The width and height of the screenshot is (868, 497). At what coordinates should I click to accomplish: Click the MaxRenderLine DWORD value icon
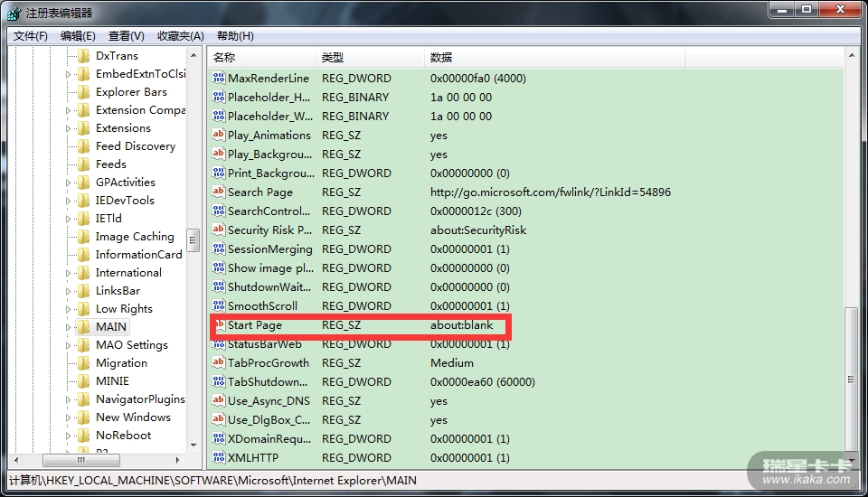click(x=219, y=78)
